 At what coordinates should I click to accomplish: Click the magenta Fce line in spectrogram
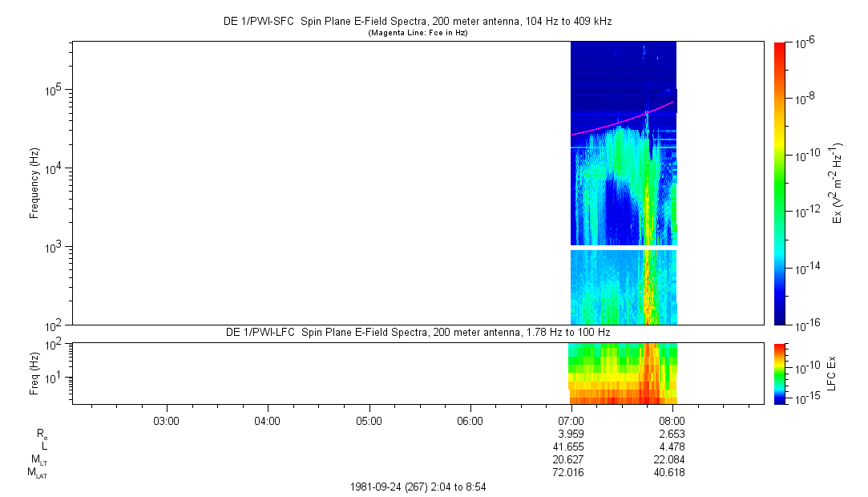point(609,126)
